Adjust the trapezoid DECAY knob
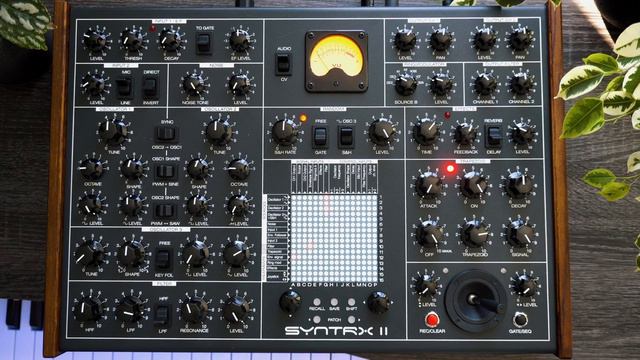This screenshot has height=360, width=640. (518, 185)
